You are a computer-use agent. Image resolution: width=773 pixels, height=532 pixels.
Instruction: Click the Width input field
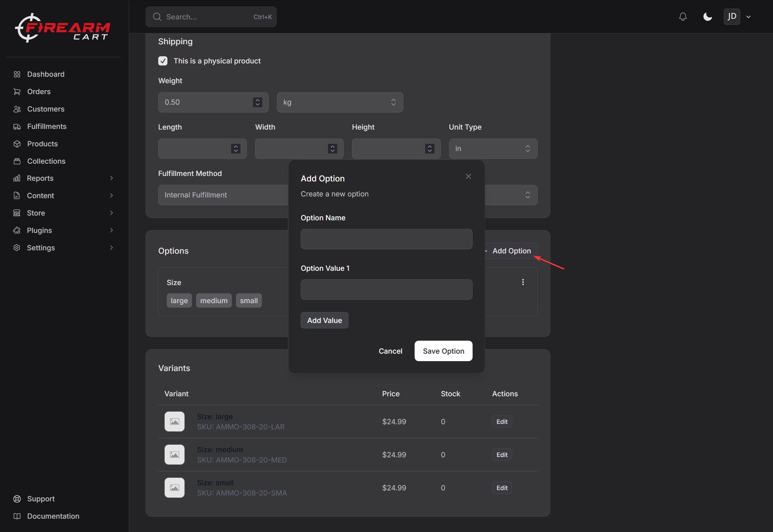[x=299, y=149]
